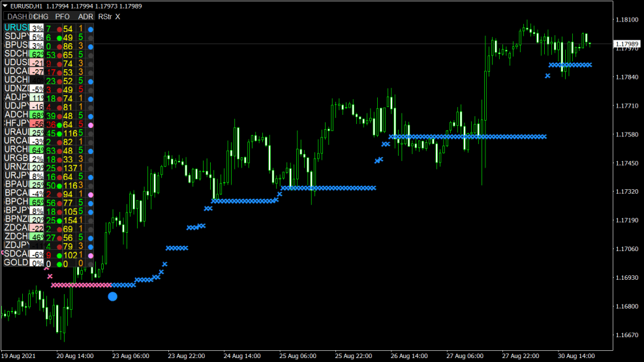The width and height of the screenshot is (644, 362).
Task: Click the blue signal dot in URUSD row
Action: (x=90, y=29)
